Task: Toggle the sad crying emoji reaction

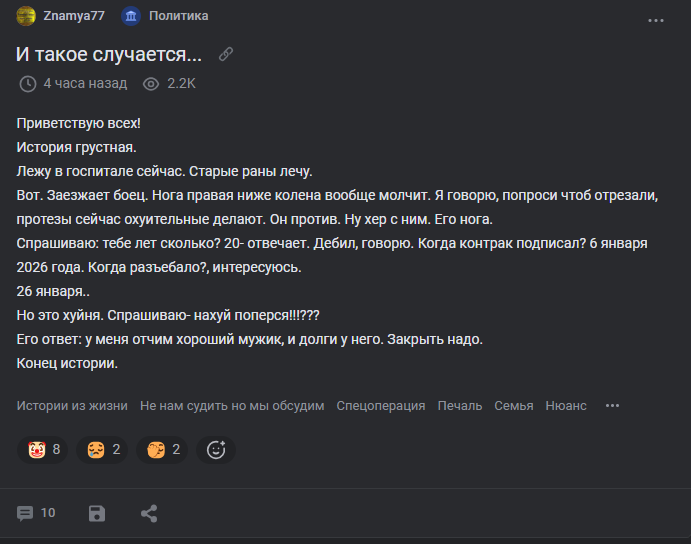Action: coord(102,450)
